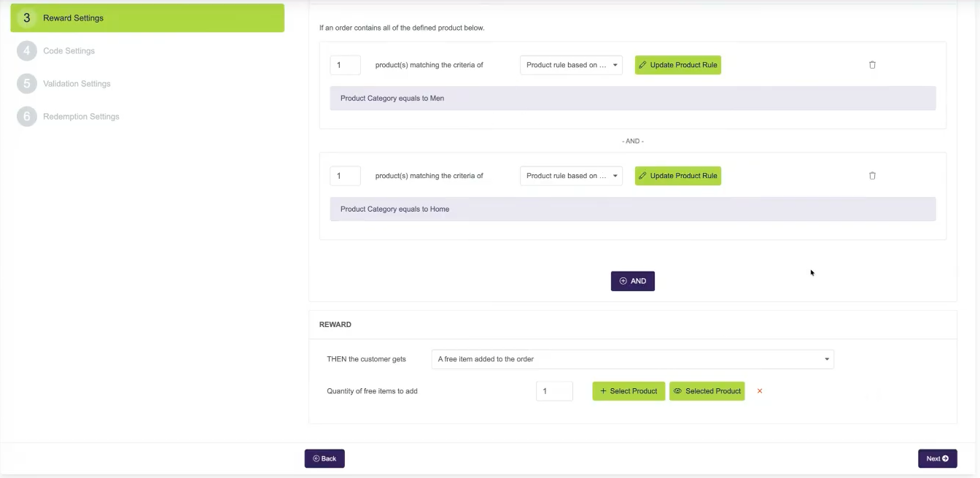The height and width of the screenshot is (478, 980).
Task: Click the Select Product button
Action: 629,391
